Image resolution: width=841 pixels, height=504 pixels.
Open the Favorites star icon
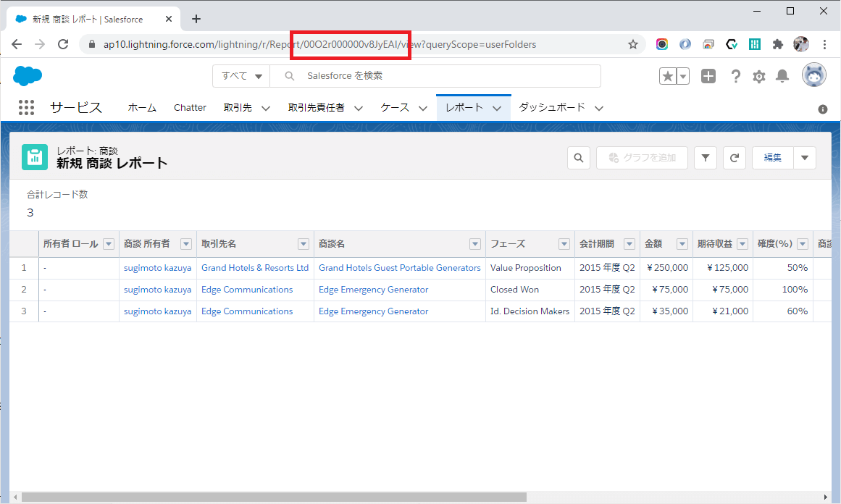coord(668,76)
